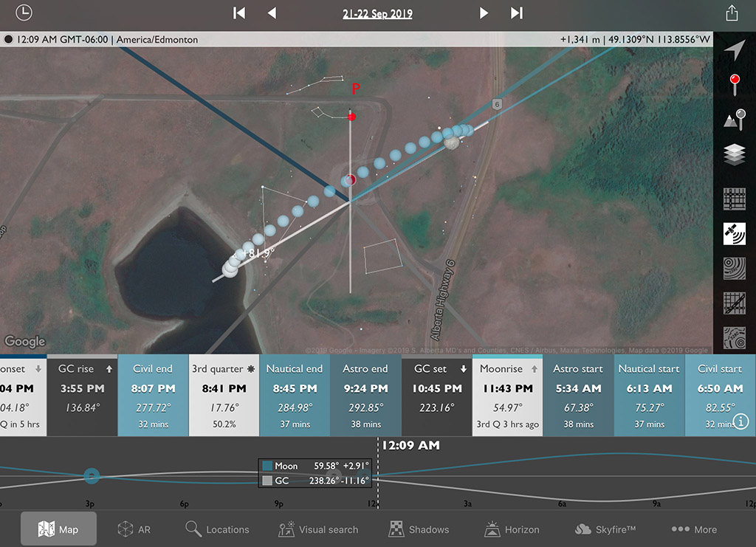The width and height of the screenshot is (756, 547).
Task: Open the 21-22 Sep 2019 date picker
Action: [377, 13]
